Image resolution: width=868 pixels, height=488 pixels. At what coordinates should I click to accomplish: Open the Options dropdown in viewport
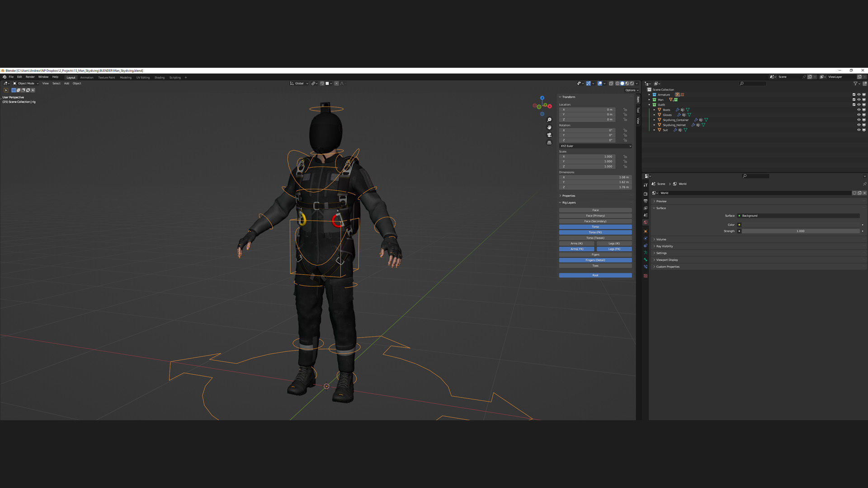[x=632, y=90]
